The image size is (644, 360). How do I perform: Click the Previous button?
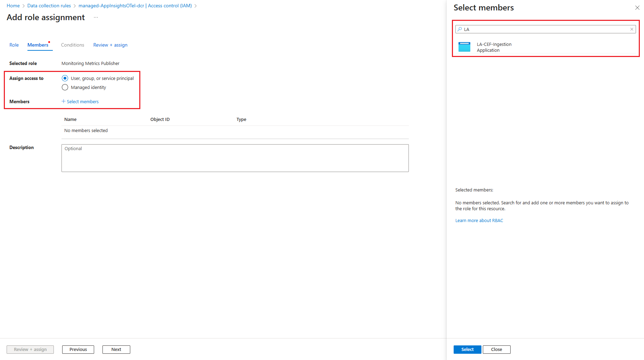point(78,349)
